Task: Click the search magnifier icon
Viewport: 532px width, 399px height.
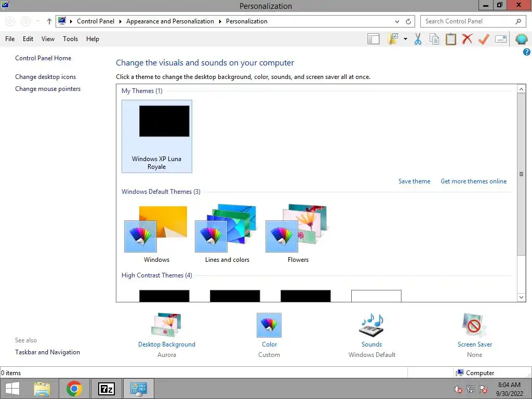Action: (518, 21)
